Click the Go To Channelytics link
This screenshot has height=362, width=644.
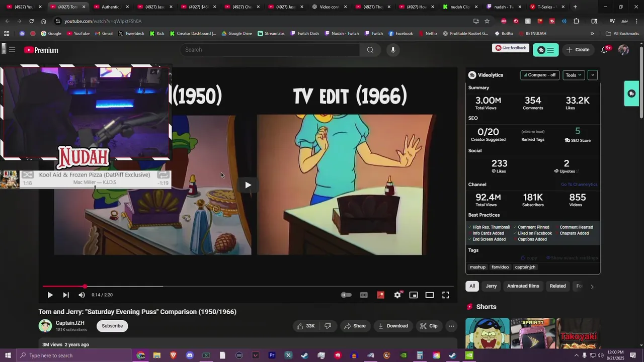pyautogui.click(x=579, y=185)
